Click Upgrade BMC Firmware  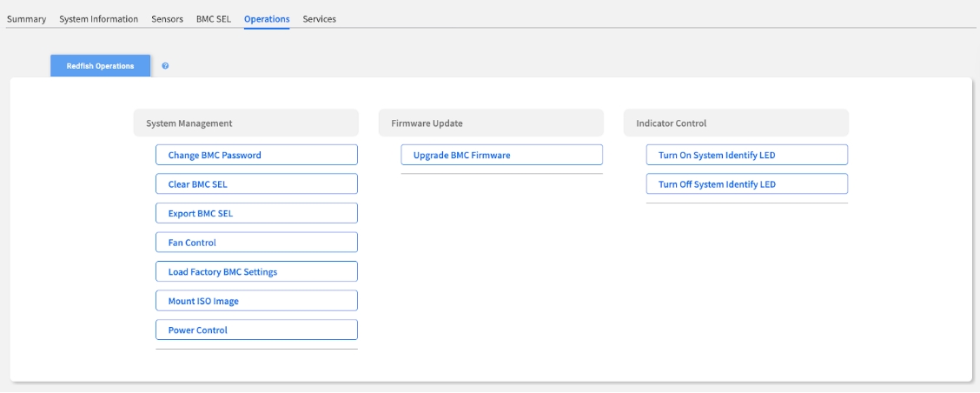pyautogui.click(x=501, y=155)
